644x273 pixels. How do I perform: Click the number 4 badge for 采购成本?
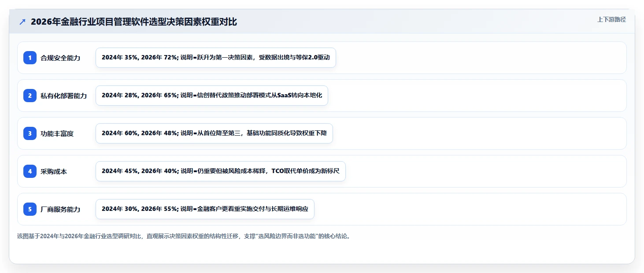(30, 171)
